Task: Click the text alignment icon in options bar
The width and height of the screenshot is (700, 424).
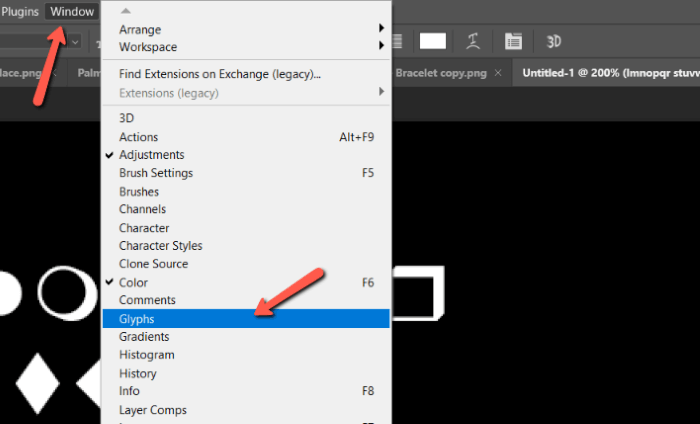Action: pos(396,41)
